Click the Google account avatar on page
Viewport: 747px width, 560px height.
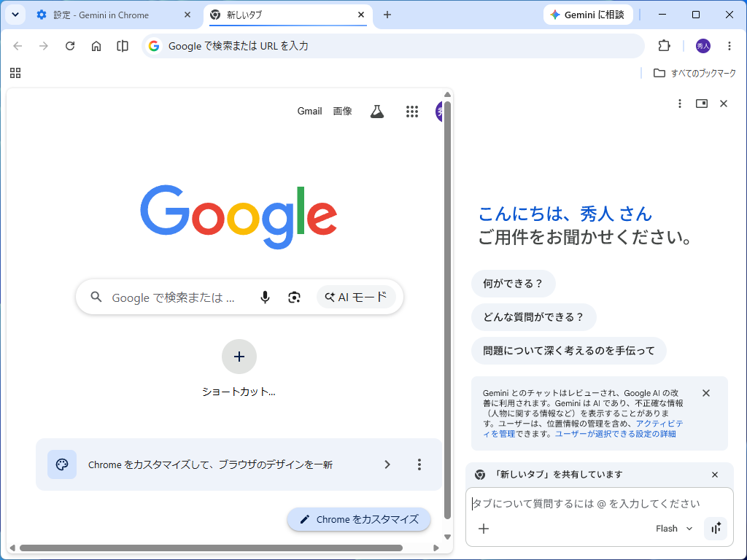438,112
